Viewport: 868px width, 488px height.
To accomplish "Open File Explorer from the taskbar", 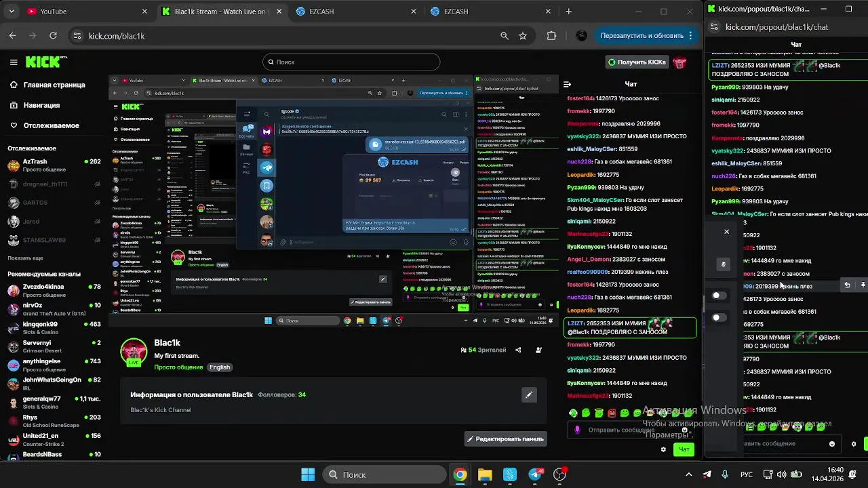I will (x=485, y=474).
